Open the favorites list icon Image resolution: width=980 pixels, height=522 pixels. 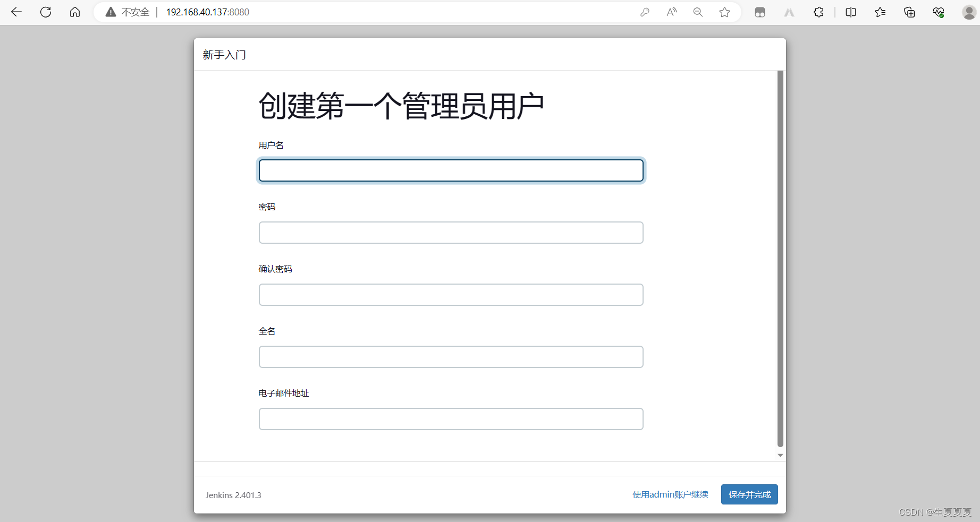pos(880,12)
